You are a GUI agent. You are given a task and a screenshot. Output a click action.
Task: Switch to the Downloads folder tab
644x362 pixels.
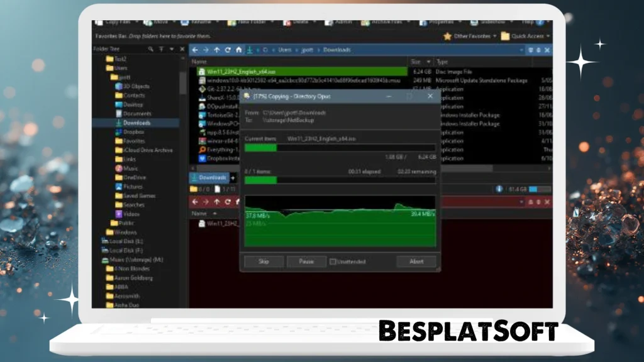(x=209, y=178)
